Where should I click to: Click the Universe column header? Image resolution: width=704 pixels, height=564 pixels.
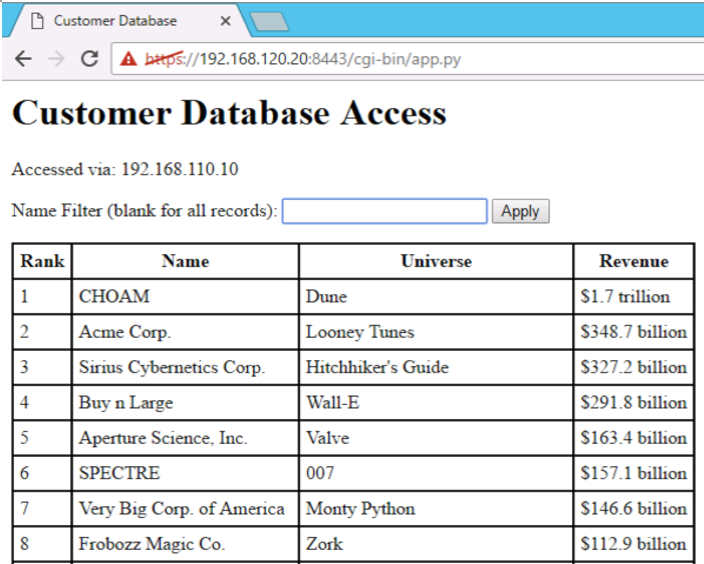(x=435, y=261)
